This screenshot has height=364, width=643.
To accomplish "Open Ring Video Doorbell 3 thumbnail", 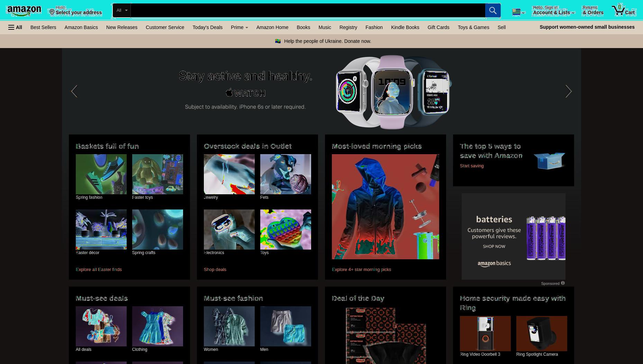I will pyautogui.click(x=485, y=334).
